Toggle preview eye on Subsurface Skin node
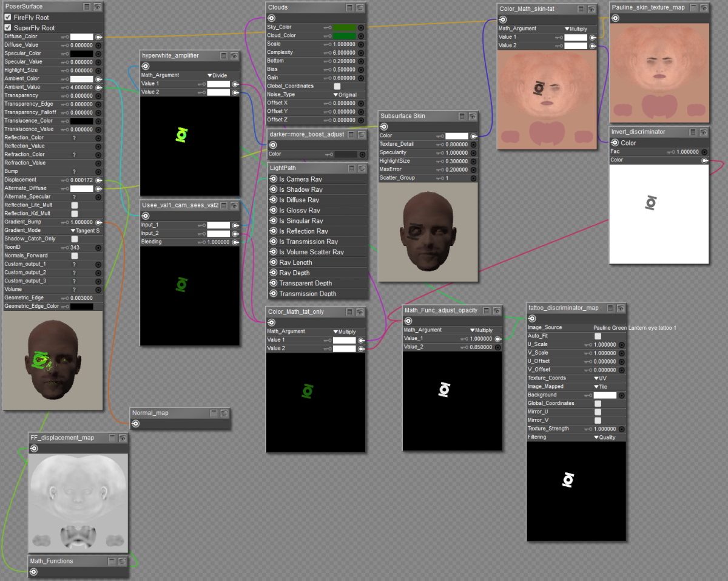This screenshot has height=581, width=728. pyautogui.click(x=473, y=115)
